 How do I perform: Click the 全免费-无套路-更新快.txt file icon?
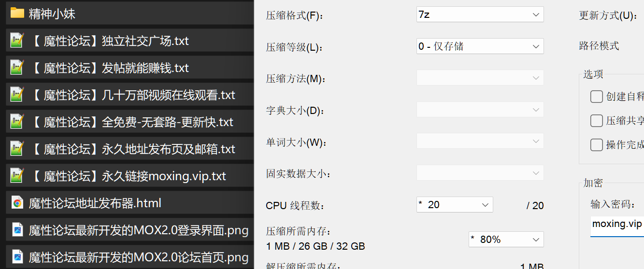(x=17, y=122)
